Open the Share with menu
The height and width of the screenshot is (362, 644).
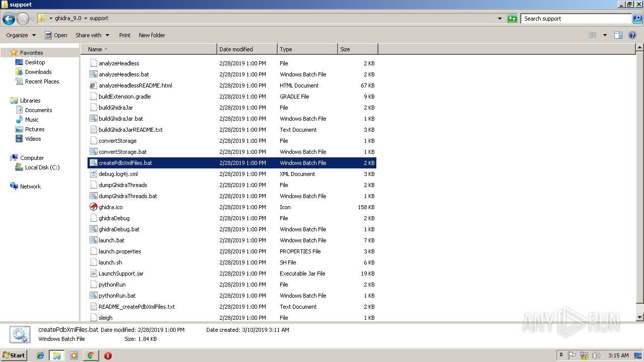tap(92, 35)
